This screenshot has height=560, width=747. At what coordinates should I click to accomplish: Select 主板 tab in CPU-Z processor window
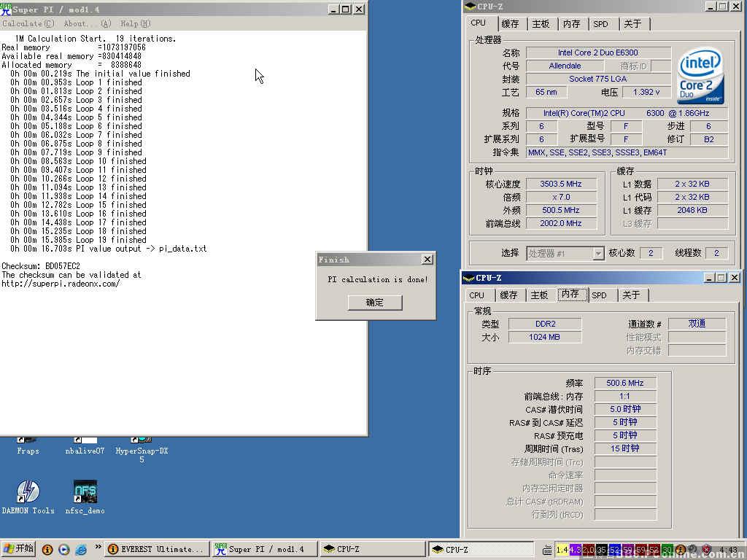pyautogui.click(x=541, y=24)
